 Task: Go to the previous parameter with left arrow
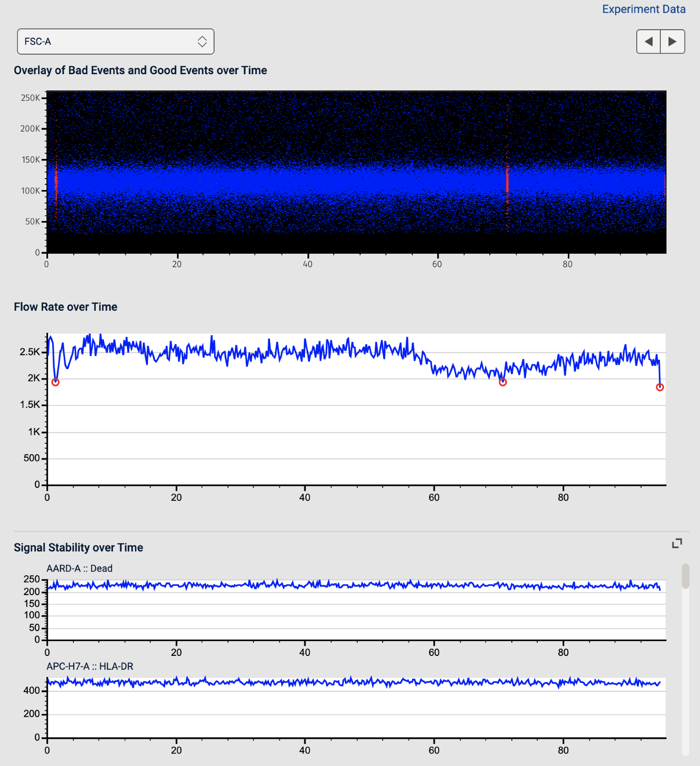[648, 42]
